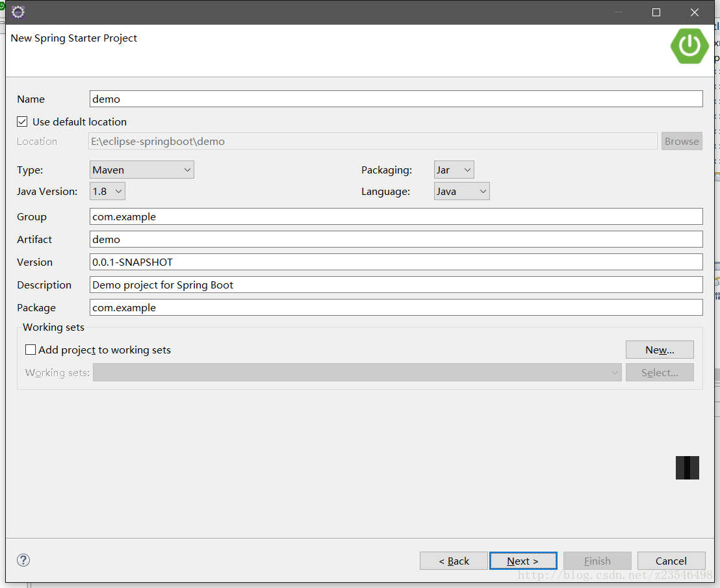Click the Working sets group label

[x=54, y=327]
